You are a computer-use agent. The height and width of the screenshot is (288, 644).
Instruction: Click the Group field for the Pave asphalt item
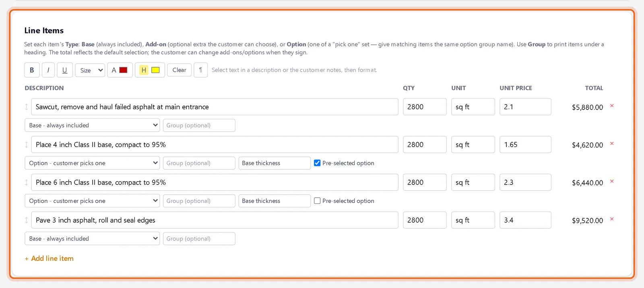pos(199,238)
